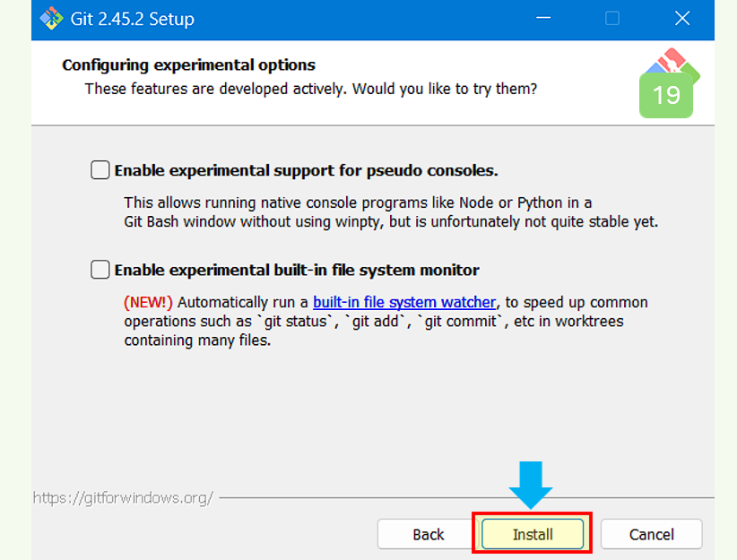The image size is (737, 560).
Task: Click the 'Git 2.45.2 Setup' title text
Action: pyautogui.click(x=132, y=19)
